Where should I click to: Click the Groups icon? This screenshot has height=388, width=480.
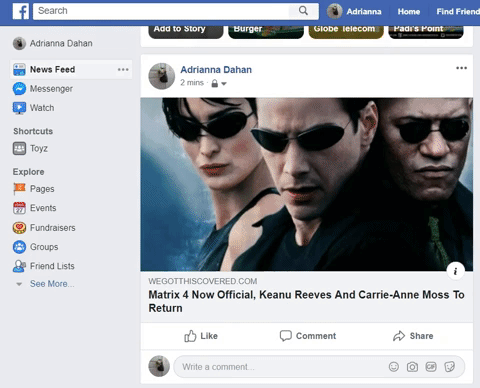coord(19,247)
